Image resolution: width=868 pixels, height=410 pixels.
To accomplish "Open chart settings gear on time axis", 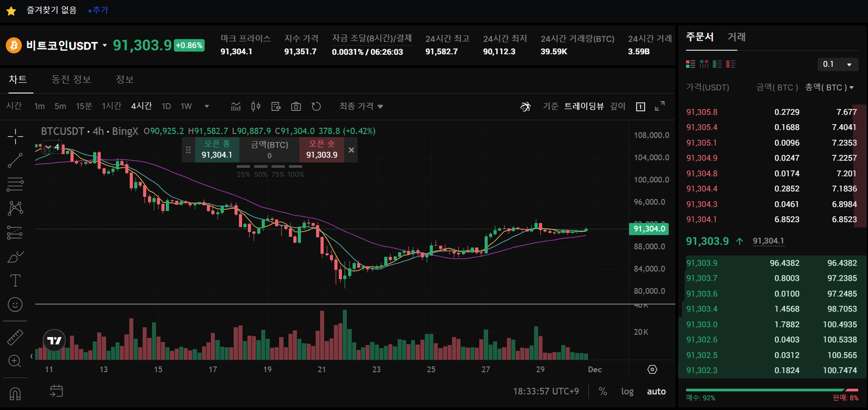I will click(652, 369).
